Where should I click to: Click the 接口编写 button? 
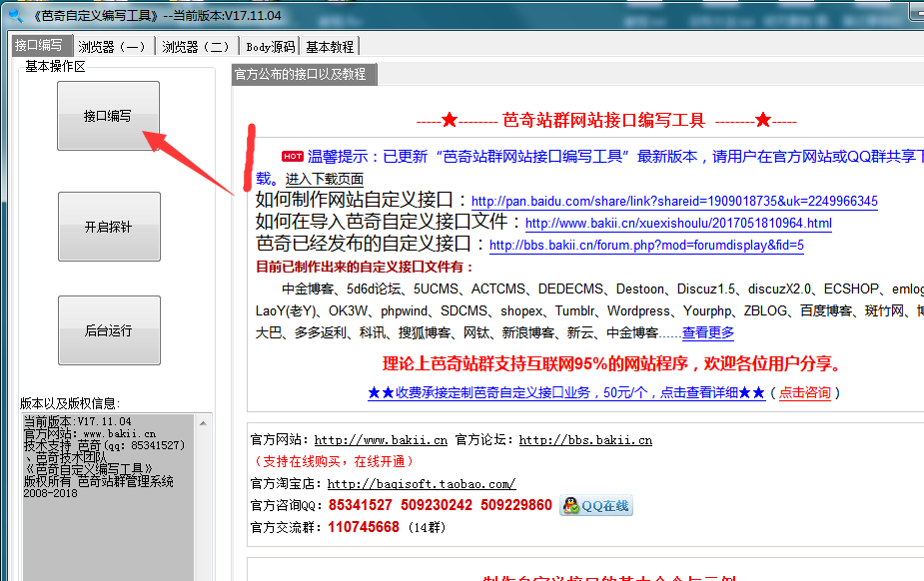click(x=108, y=116)
